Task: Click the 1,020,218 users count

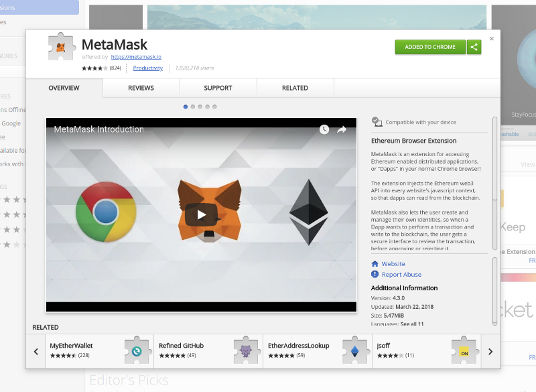Action: coord(194,68)
